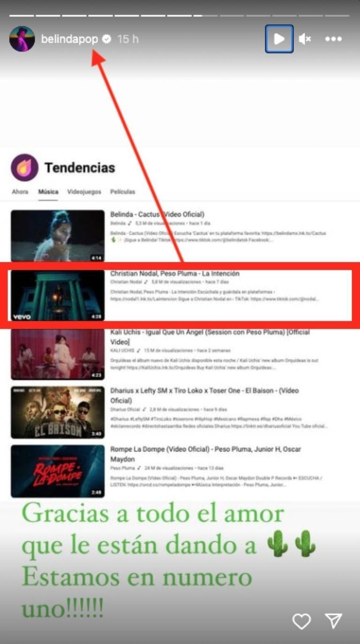
Task: Open belindapop profile picture
Action: click(22, 39)
